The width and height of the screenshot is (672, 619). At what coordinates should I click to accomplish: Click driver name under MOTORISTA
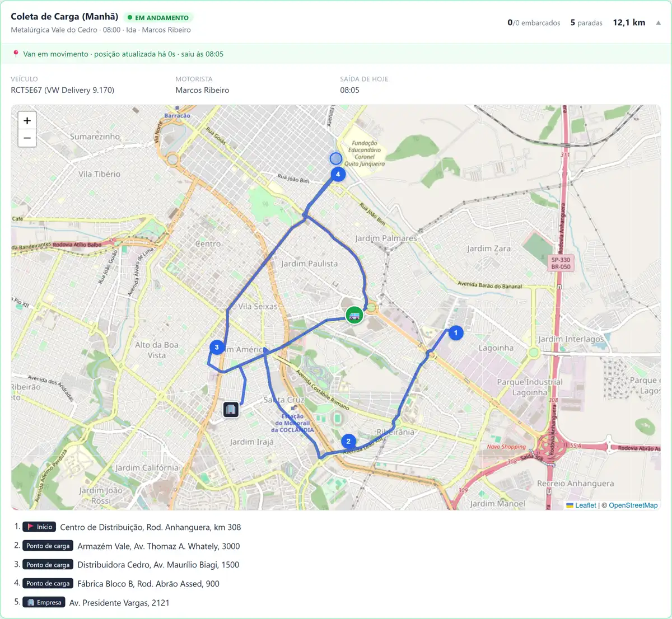tap(202, 90)
